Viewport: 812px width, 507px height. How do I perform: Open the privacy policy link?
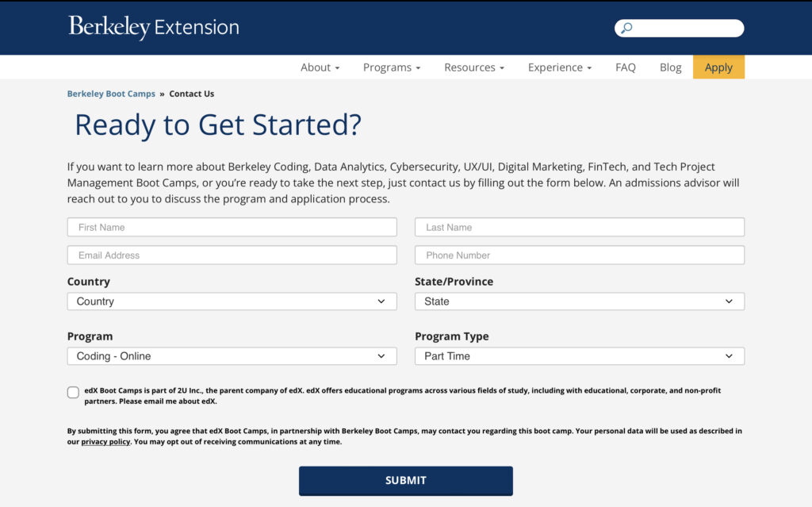[x=105, y=442]
